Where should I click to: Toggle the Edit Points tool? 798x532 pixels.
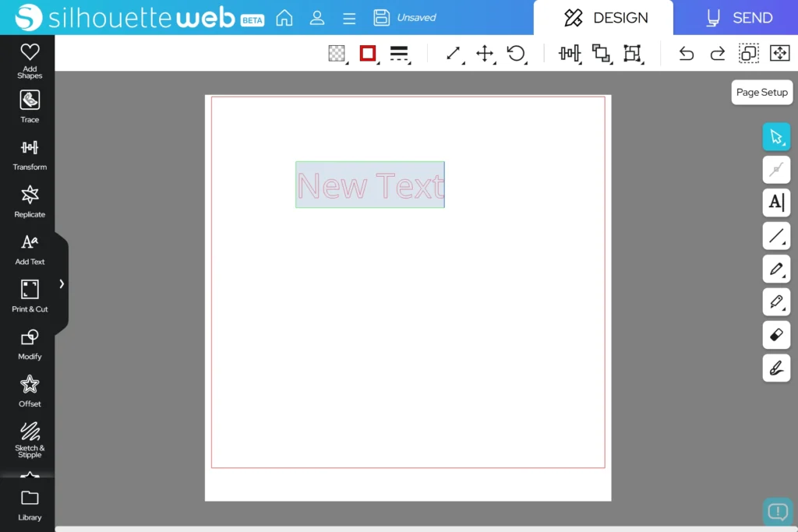click(776, 169)
